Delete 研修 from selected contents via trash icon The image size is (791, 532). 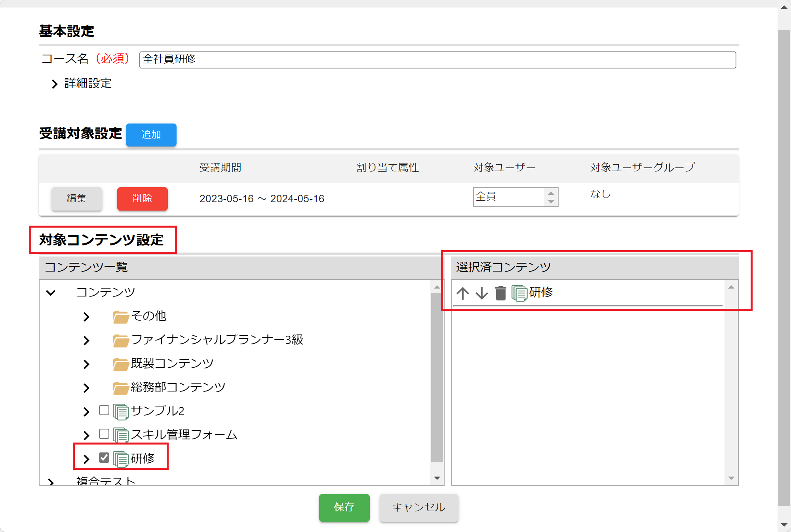click(500, 293)
